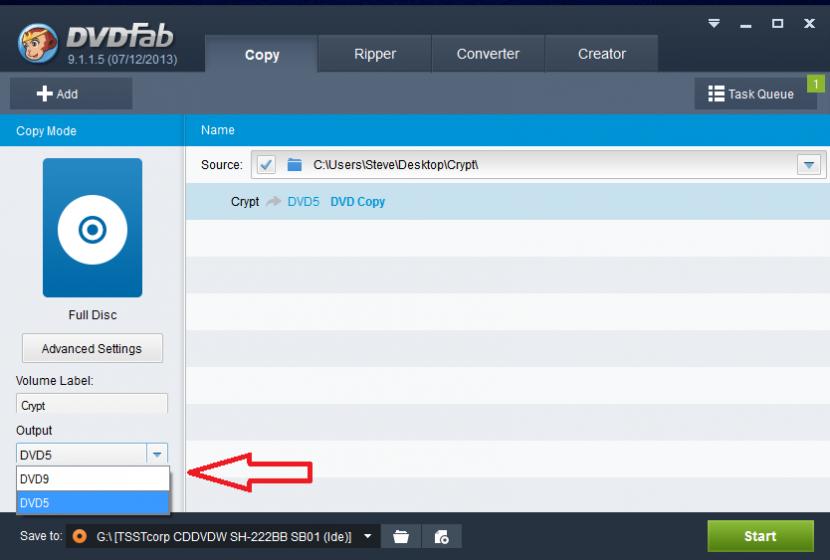The image size is (830, 560).
Task: Switch to the Creator tab
Action: tap(601, 54)
